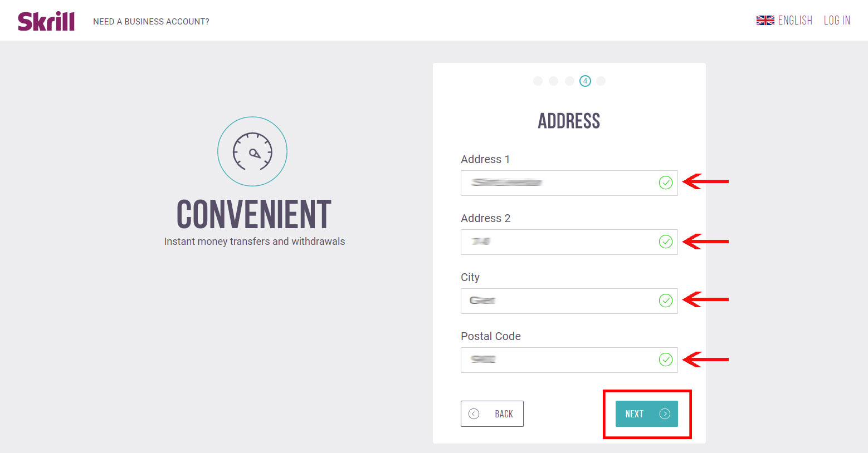Select the last progress dot

(601, 81)
